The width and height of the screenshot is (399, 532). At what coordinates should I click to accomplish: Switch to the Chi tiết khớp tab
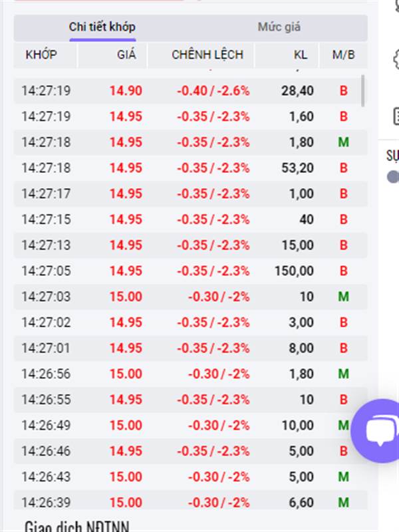point(102,27)
